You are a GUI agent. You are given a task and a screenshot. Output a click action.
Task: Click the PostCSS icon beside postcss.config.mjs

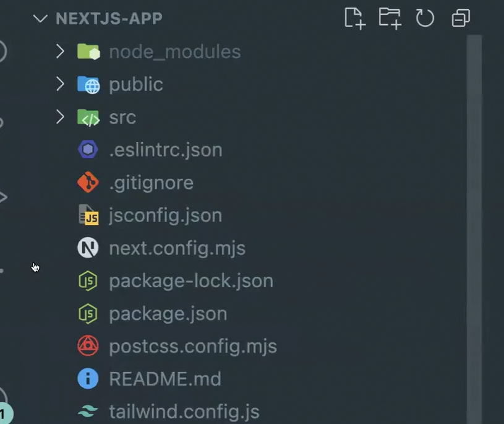(x=88, y=346)
